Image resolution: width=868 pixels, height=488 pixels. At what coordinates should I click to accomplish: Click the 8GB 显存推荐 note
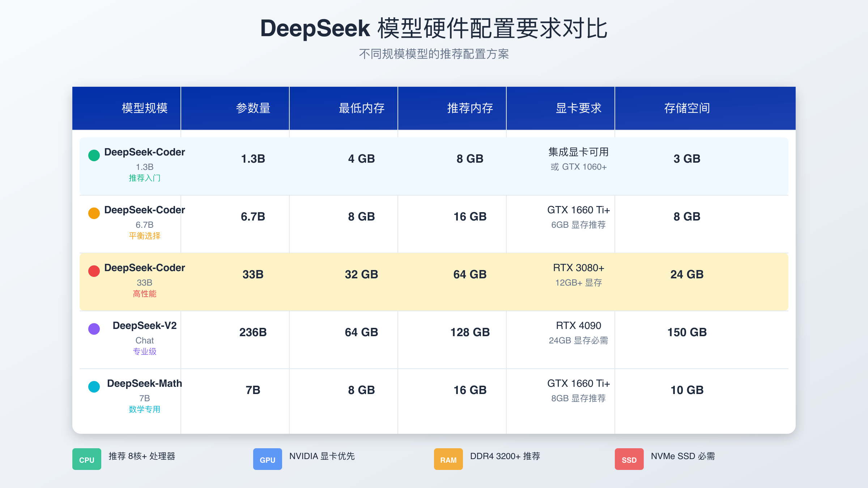point(579,398)
